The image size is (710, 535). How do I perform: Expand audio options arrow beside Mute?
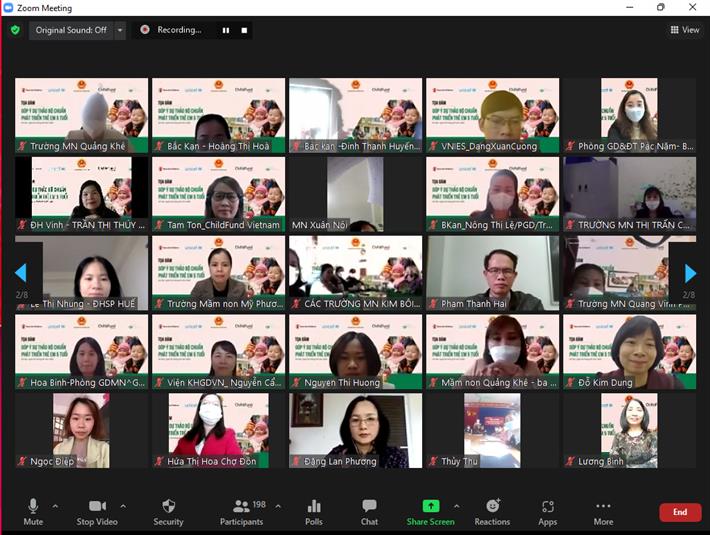point(55,506)
